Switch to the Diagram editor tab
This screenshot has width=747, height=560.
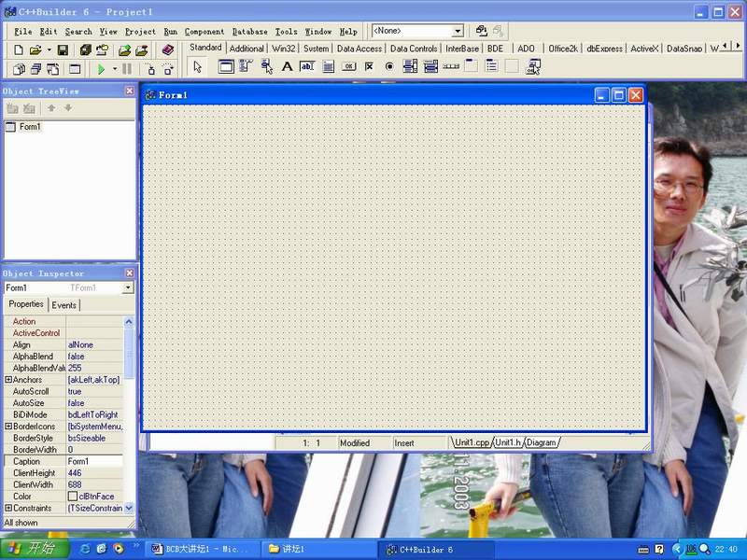[x=542, y=442]
